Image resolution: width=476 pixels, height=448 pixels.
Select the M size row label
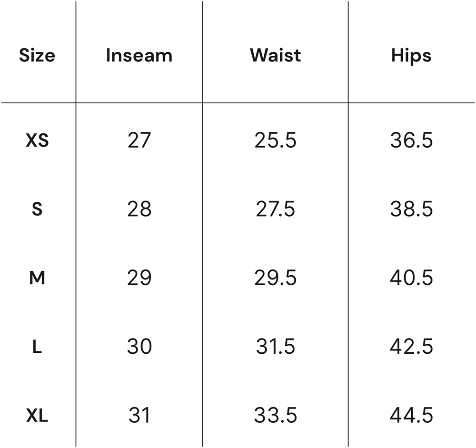pos(37,278)
